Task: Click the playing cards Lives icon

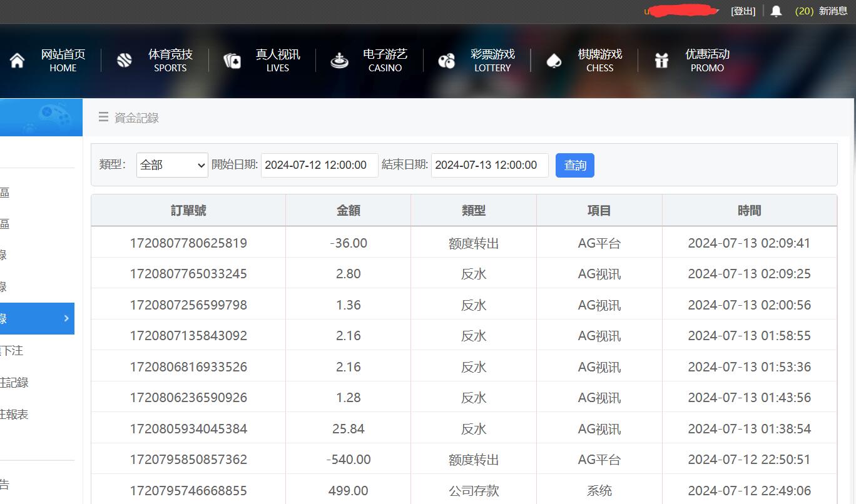Action: 232,61
